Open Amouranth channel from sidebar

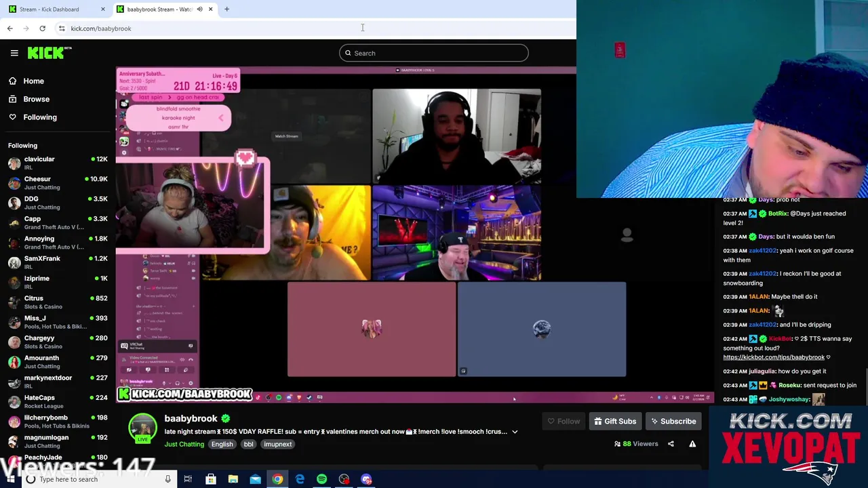pos(58,362)
